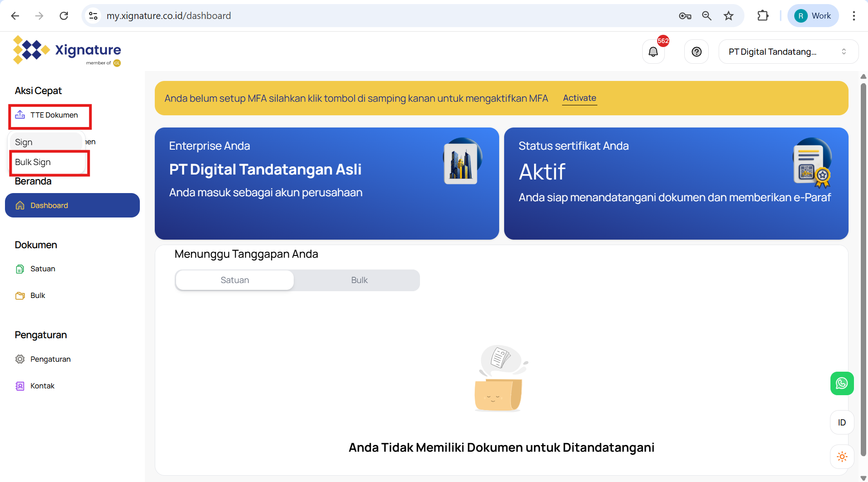This screenshot has width=868, height=482.
Task: Switch language with the ID button
Action: 842,422
